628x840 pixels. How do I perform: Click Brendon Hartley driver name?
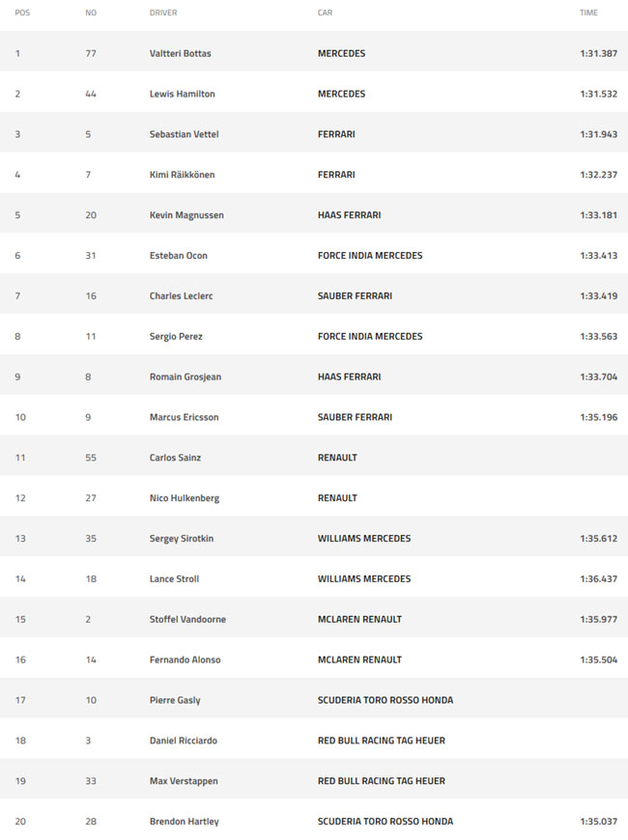click(184, 822)
